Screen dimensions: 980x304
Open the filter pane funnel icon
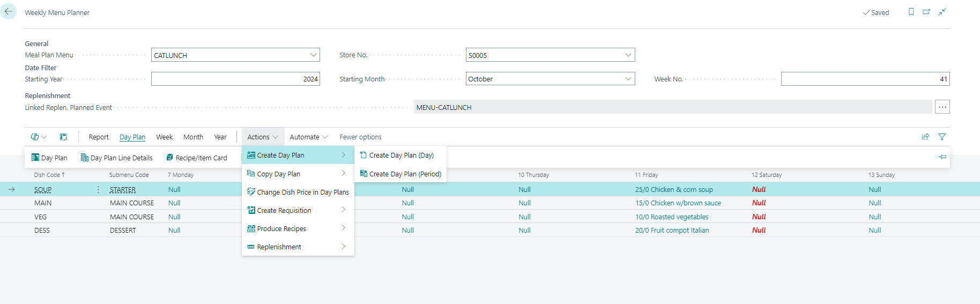tap(942, 137)
